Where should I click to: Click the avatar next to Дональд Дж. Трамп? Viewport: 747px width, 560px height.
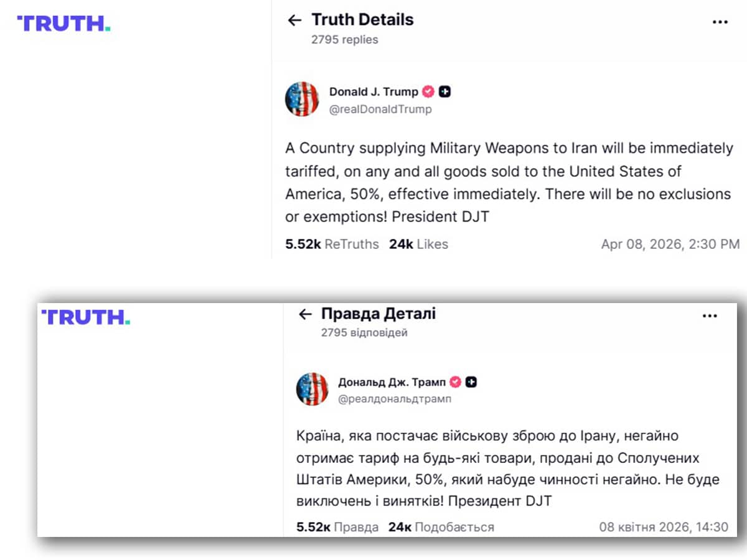312,390
